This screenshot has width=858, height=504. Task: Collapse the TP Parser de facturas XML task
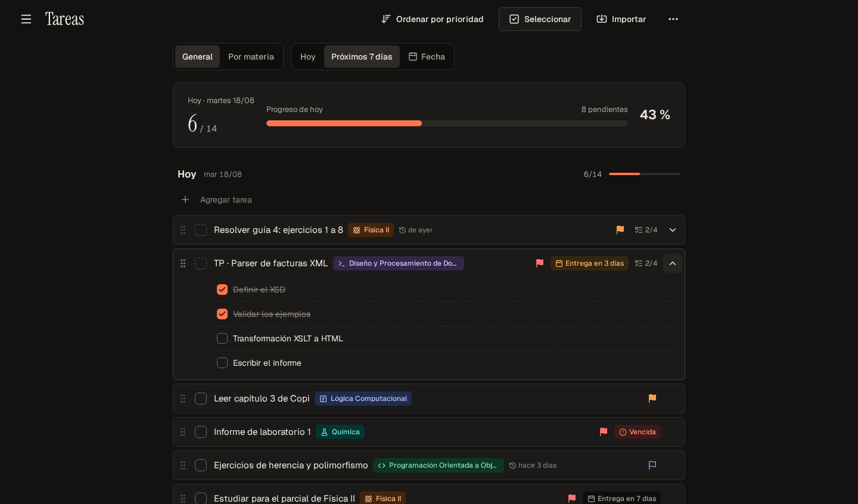point(673,263)
